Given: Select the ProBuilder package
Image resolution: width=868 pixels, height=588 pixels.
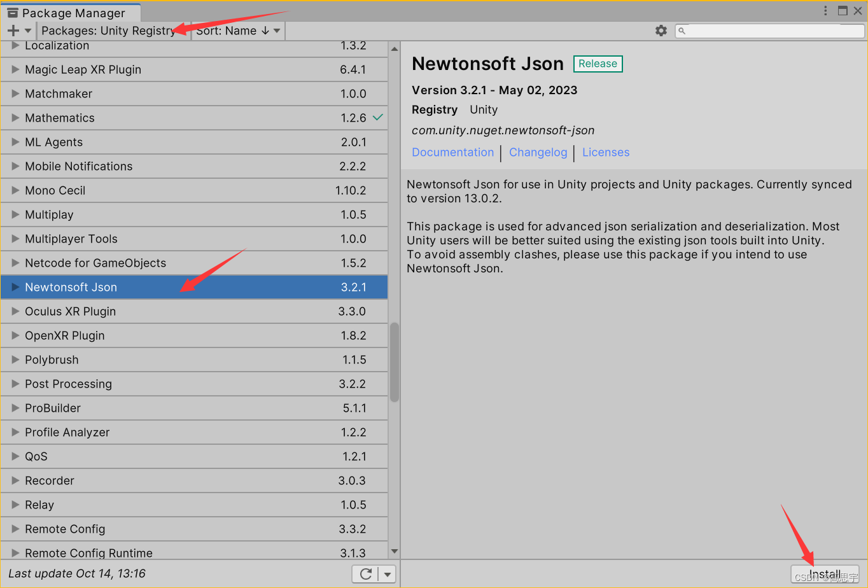Looking at the screenshot, I should (x=194, y=408).
